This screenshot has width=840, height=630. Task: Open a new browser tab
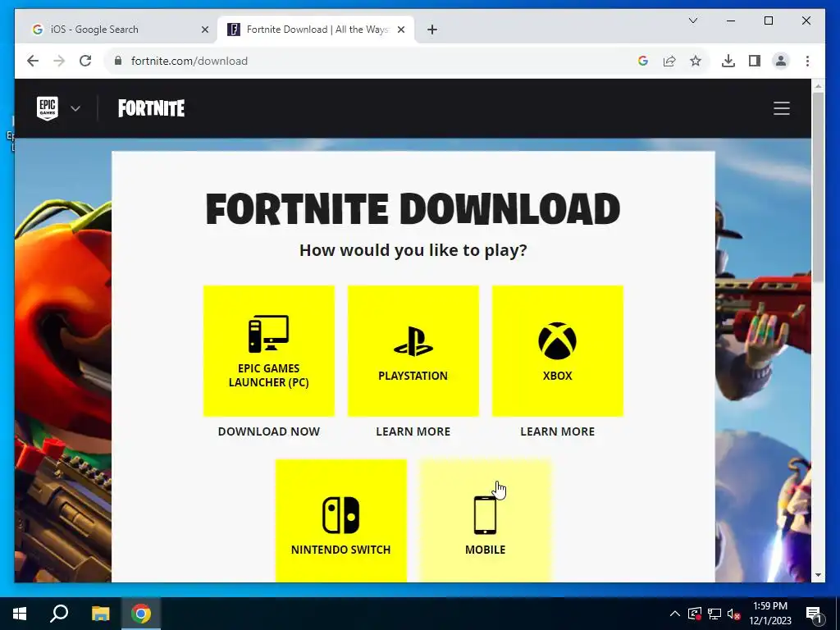pos(432,30)
